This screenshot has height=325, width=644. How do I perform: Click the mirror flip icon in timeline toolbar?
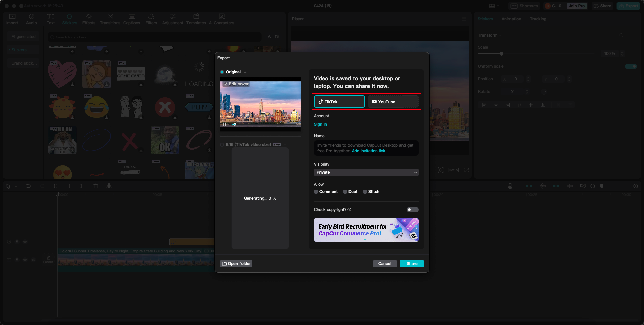(109, 186)
